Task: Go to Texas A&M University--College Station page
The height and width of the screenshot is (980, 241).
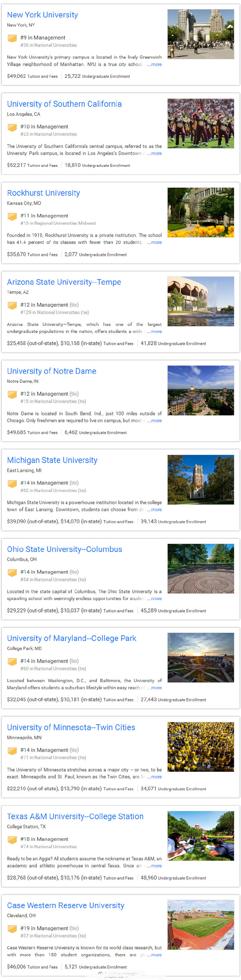Action: pos(75,816)
